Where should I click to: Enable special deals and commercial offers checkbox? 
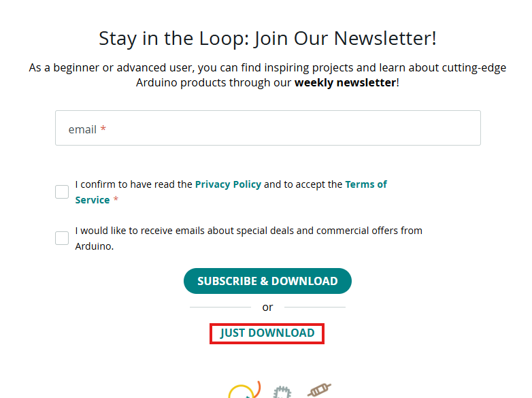coord(62,238)
